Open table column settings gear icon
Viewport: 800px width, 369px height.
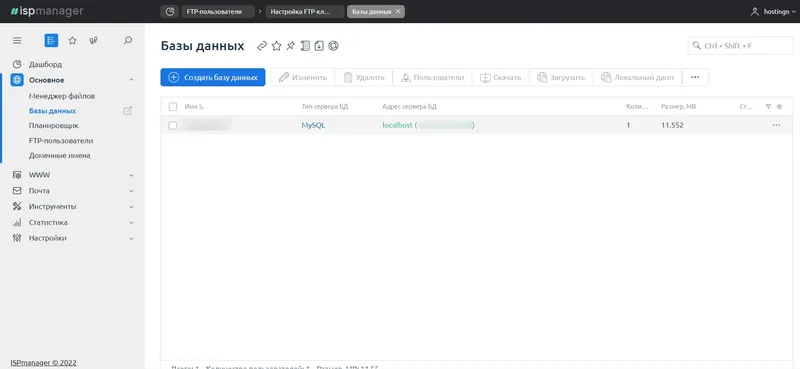coord(779,107)
